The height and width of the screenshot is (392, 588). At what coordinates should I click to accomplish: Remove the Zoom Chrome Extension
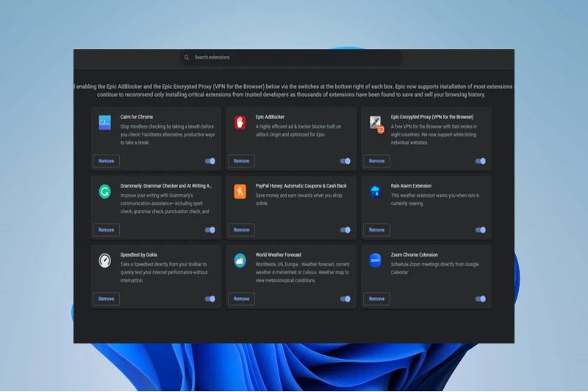coord(376,299)
